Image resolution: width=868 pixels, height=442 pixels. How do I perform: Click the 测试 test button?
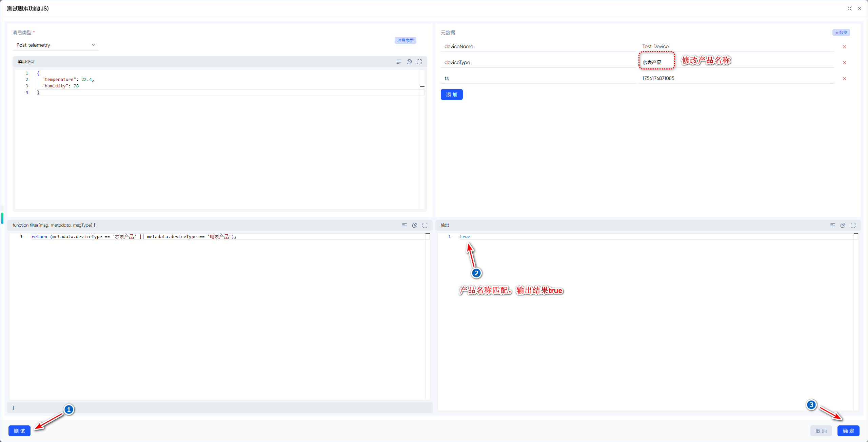pos(19,430)
